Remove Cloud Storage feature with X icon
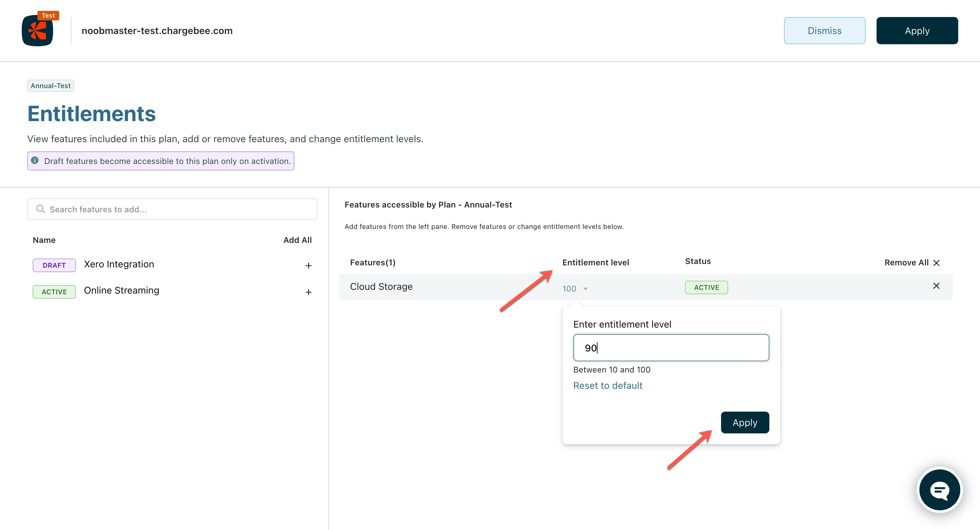Viewport: 980px width, 530px height. [936, 286]
